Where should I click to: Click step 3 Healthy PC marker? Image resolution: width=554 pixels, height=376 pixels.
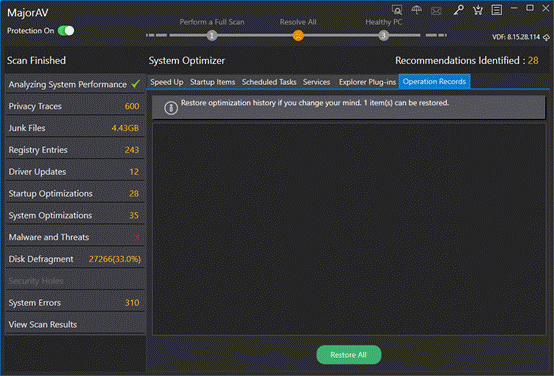pyautogui.click(x=384, y=35)
